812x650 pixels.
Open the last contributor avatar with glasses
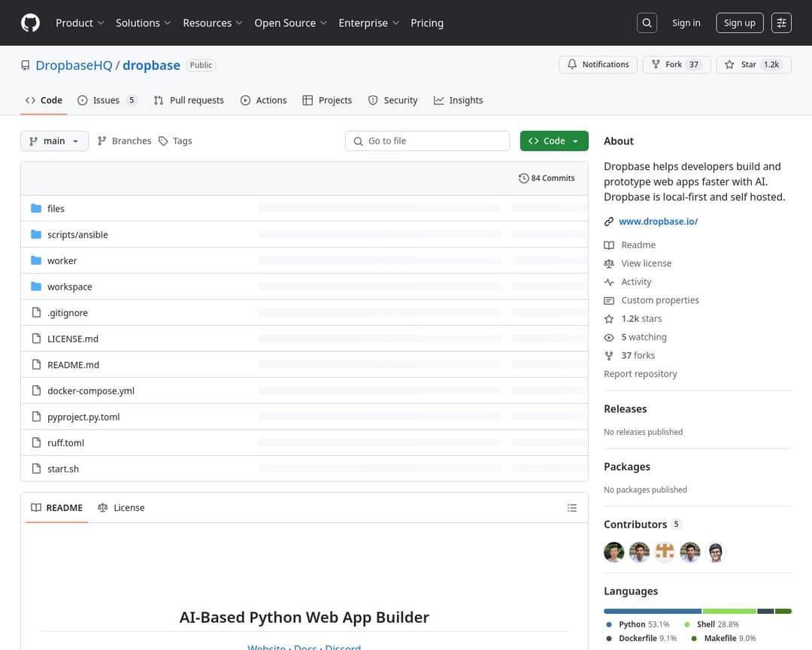(716, 552)
